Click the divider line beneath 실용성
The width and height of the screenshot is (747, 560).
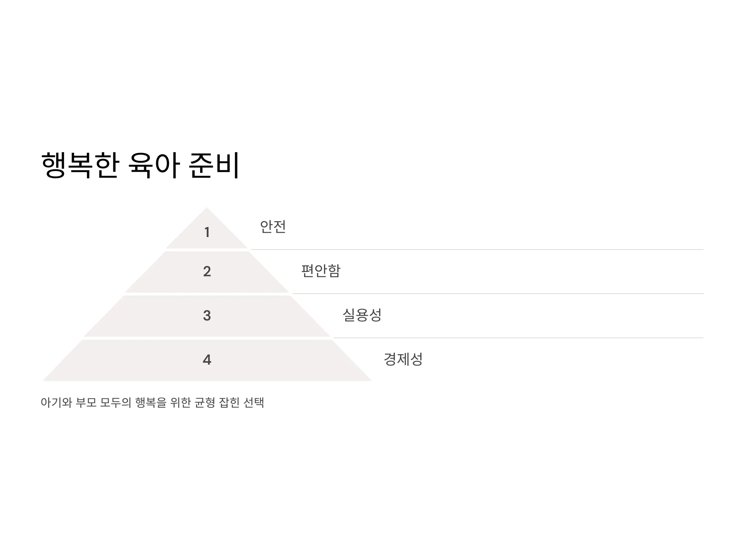[518, 338]
